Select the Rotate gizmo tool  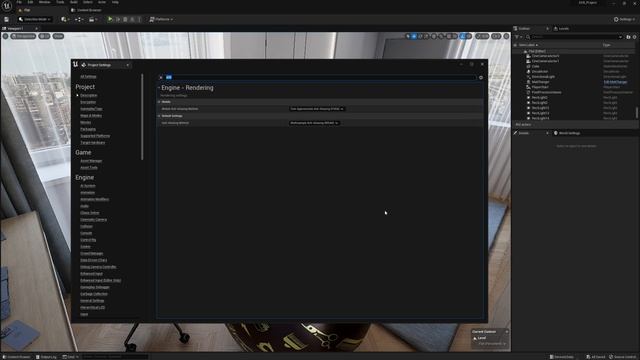420,36
